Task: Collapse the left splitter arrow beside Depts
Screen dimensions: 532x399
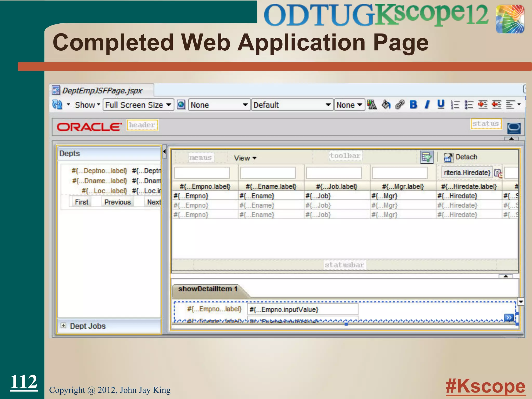Action: pyautogui.click(x=164, y=151)
